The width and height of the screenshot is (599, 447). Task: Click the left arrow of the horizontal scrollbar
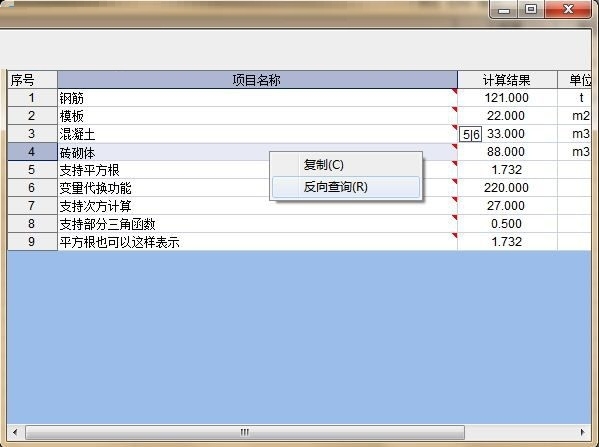15,432
